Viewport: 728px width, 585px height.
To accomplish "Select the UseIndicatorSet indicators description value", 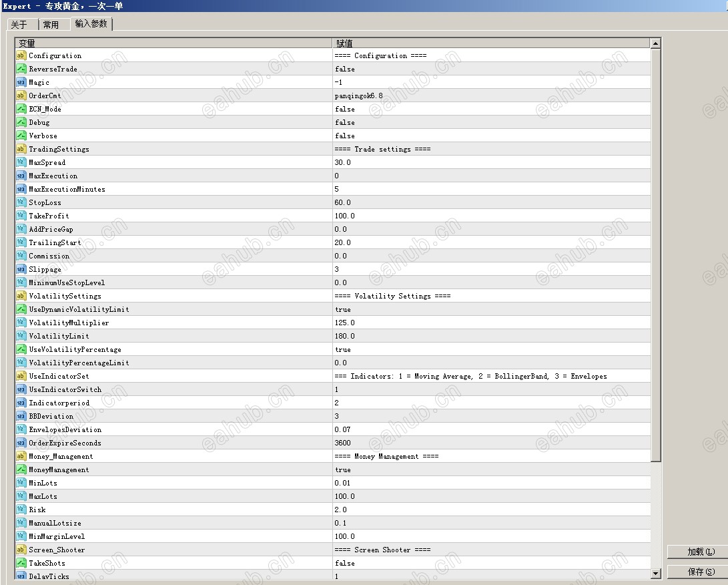I will point(471,377).
